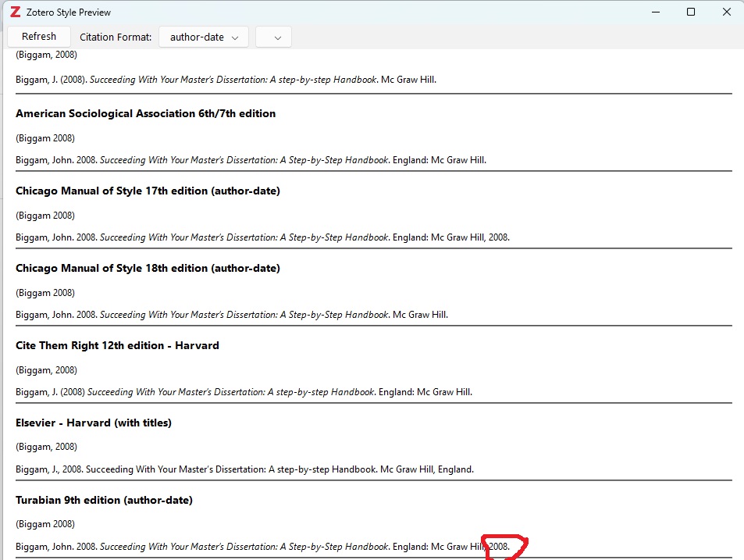Click the citation '(Biggam 2008)' under Chicago 17th edition

[45, 216]
